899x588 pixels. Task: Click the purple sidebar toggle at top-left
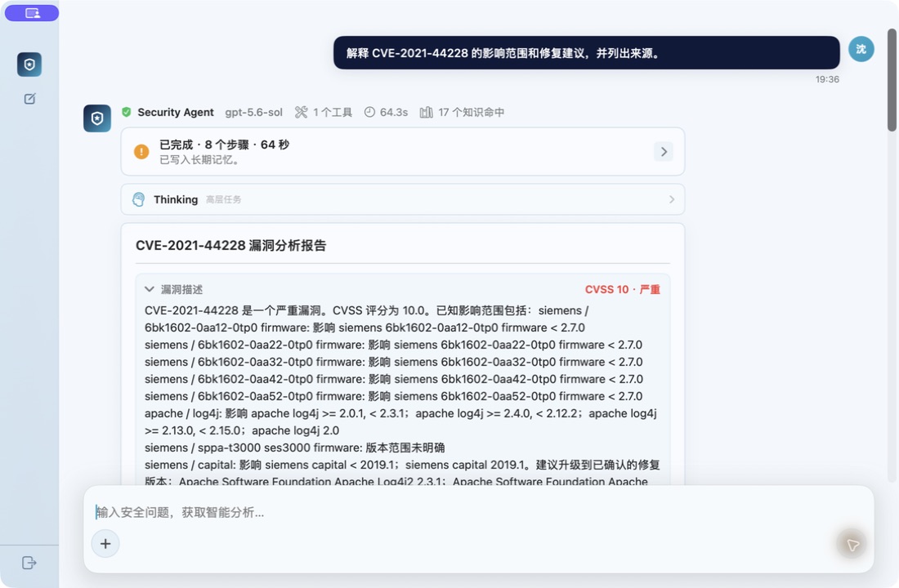[32, 13]
